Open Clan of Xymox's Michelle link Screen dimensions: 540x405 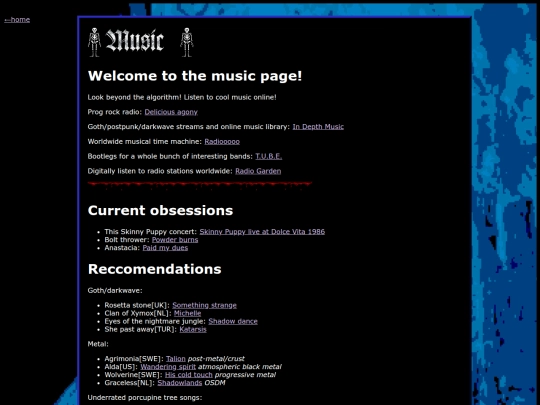coord(187,313)
